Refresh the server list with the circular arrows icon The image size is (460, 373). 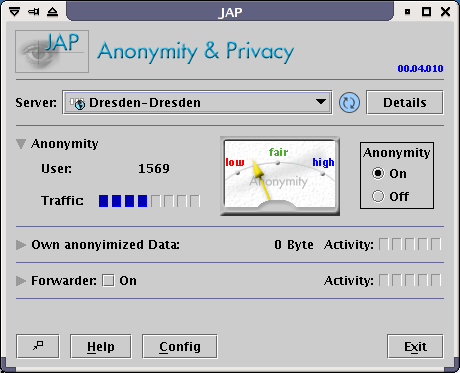tap(349, 102)
